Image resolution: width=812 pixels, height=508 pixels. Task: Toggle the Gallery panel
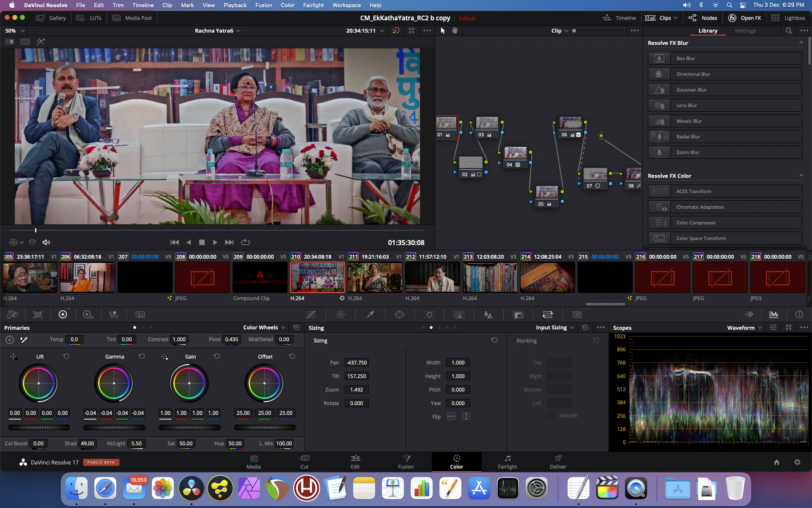coord(51,18)
